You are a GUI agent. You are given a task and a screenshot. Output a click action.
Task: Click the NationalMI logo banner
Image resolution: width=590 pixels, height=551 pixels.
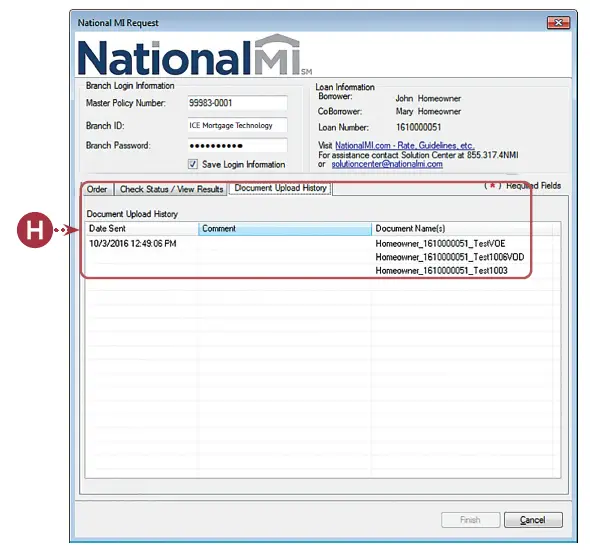coord(195,55)
